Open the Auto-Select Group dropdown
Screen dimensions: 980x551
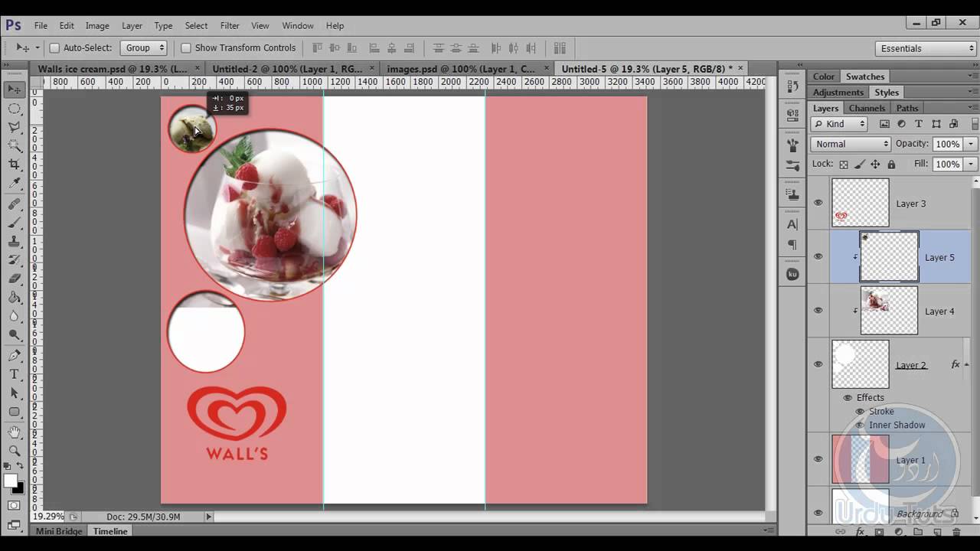(144, 48)
